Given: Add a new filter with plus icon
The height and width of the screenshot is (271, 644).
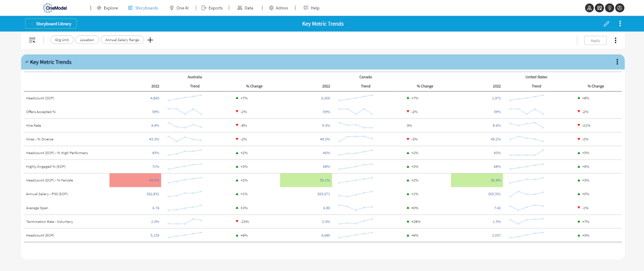Looking at the screenshot, I should 150,40.
